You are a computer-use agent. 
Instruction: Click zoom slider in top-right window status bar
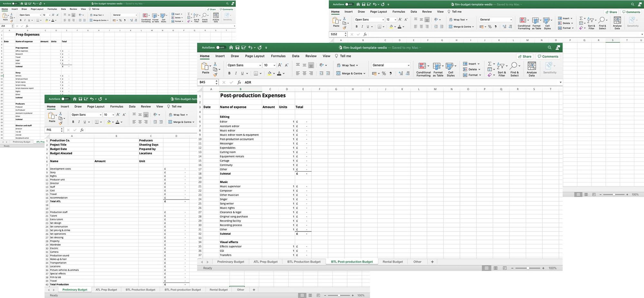coord(614,194)
